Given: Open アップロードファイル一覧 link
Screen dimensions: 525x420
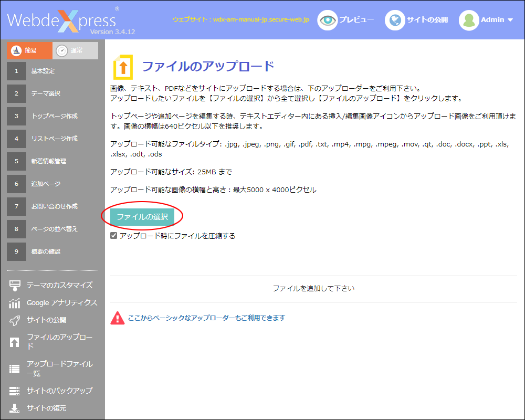Looking at the screenshot, I should (x=60, y=369).
